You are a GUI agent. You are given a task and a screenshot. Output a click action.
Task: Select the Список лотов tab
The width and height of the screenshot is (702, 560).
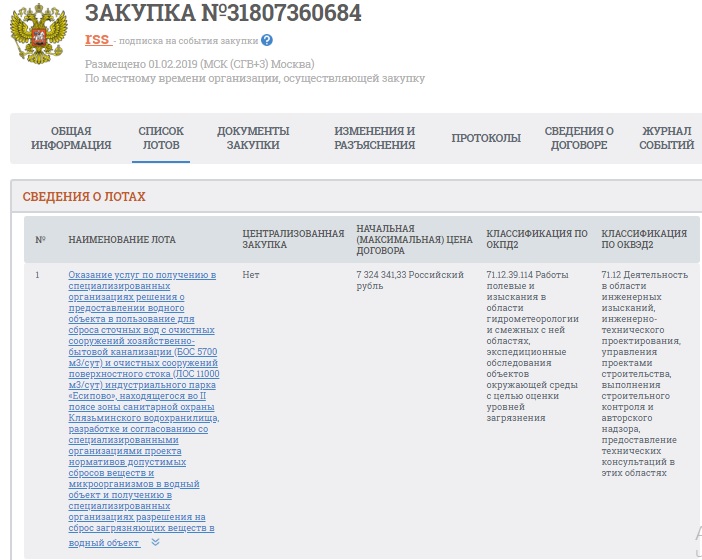[x=161, y=138]
